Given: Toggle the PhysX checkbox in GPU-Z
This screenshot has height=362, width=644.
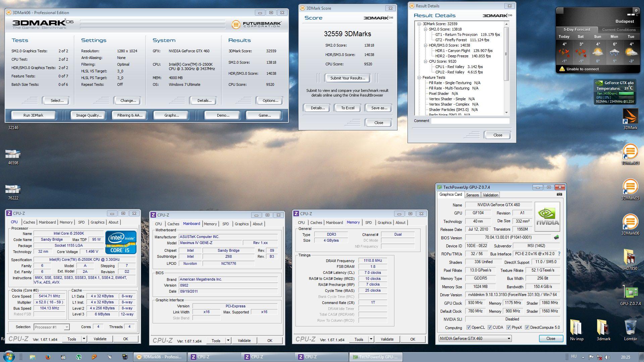Looking at the screenshot, I should (508, 327).
